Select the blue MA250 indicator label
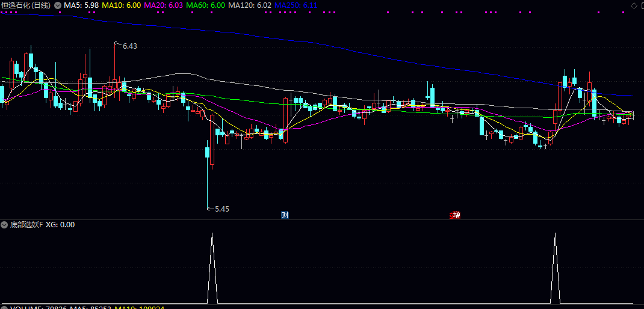This screenshot has height=309, width=644. [296, 5]
